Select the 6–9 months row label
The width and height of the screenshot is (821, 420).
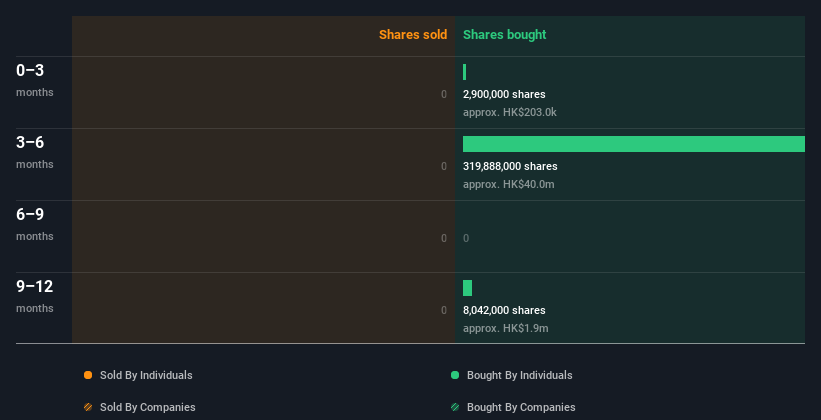[35, 224]
